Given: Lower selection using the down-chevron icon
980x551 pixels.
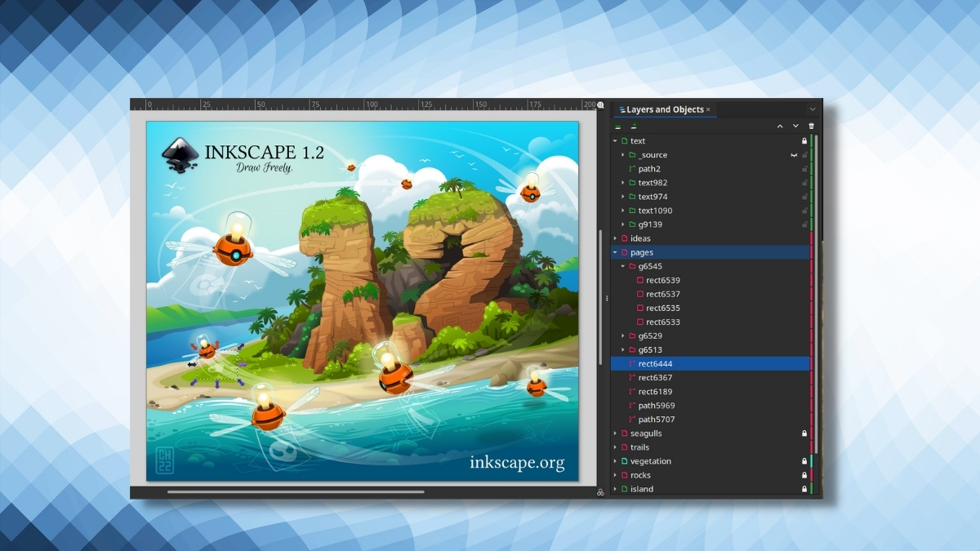Looking at the screenshot, I should point(795,126).
